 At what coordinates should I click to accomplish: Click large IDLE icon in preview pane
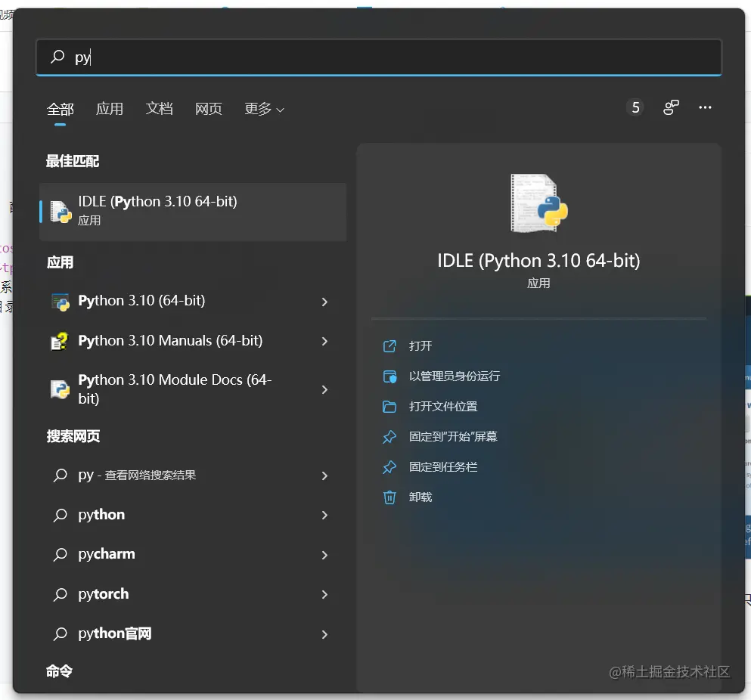(x=538, y=203)
